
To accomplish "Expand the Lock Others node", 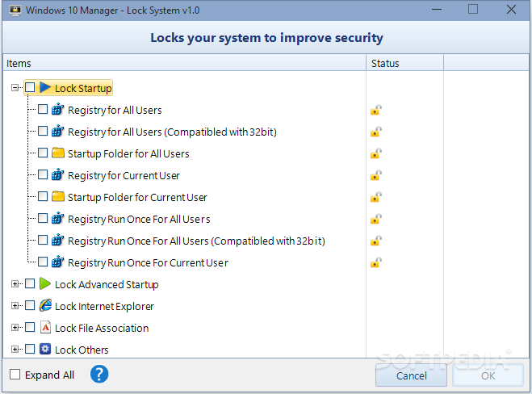I will tap(15, 349).
